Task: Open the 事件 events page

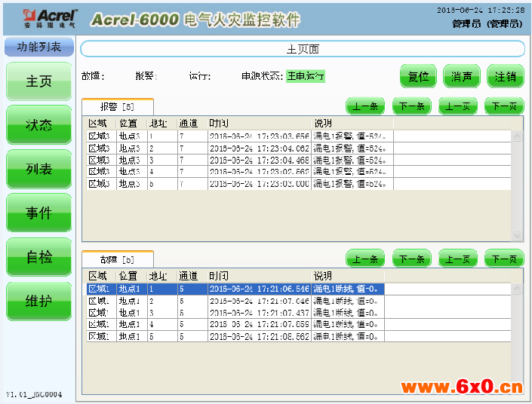Action: (x=39, y=213)
